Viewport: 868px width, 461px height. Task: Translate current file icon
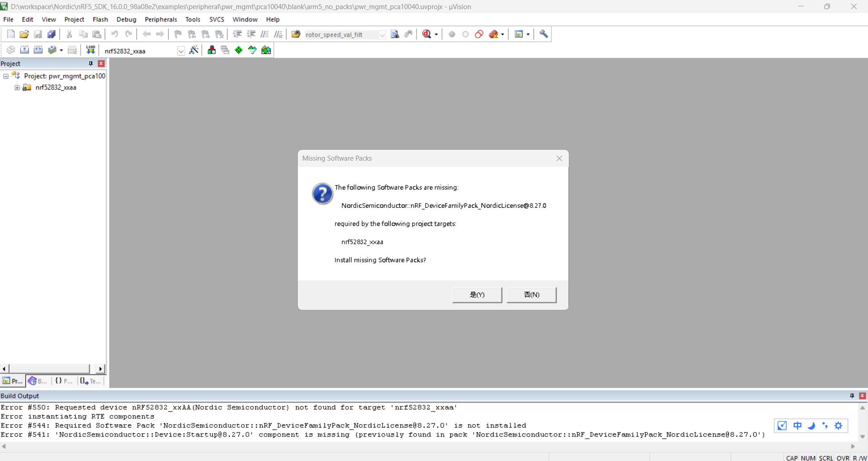pyautogui.click(x=11, y=50)
